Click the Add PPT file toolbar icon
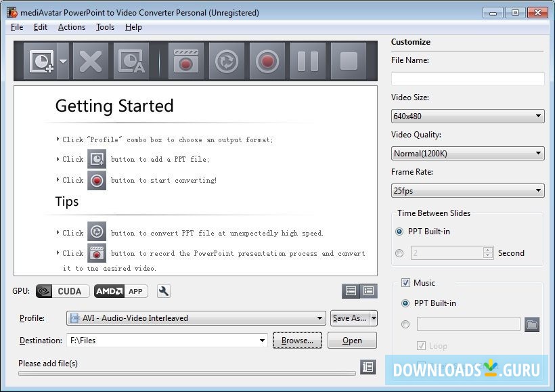This screenshot has height=392, width=555. 40,61
